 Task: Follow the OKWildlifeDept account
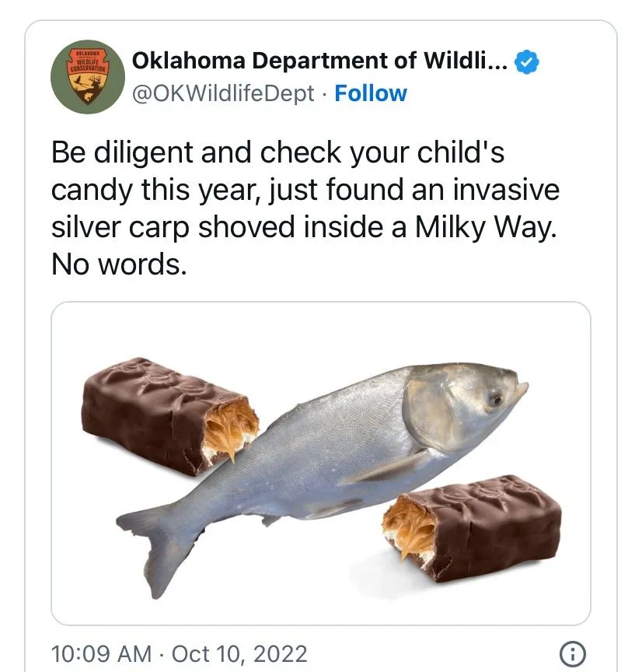pyautogui.click(x=371, y=93)
